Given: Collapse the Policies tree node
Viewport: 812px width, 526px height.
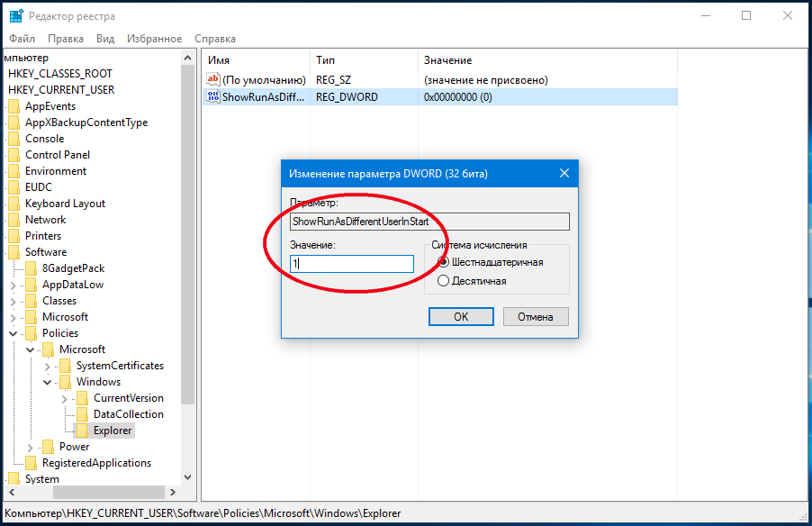Looking at the screenshot, I should 13,333.
